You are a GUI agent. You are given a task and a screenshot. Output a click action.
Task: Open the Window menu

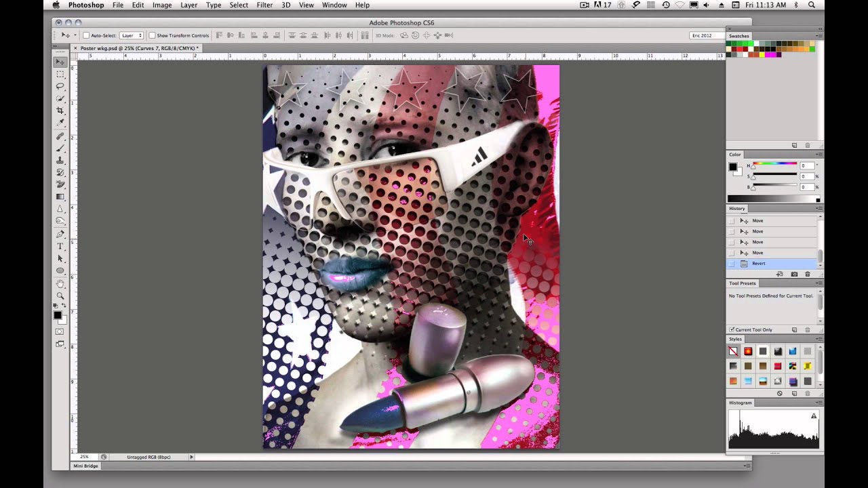click(334, 5)
